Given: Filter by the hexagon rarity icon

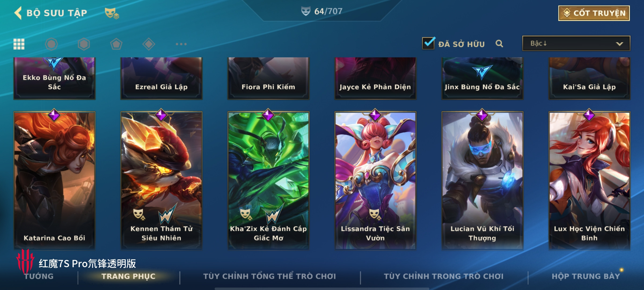Looking at the screenshot, I should point(84,44).
